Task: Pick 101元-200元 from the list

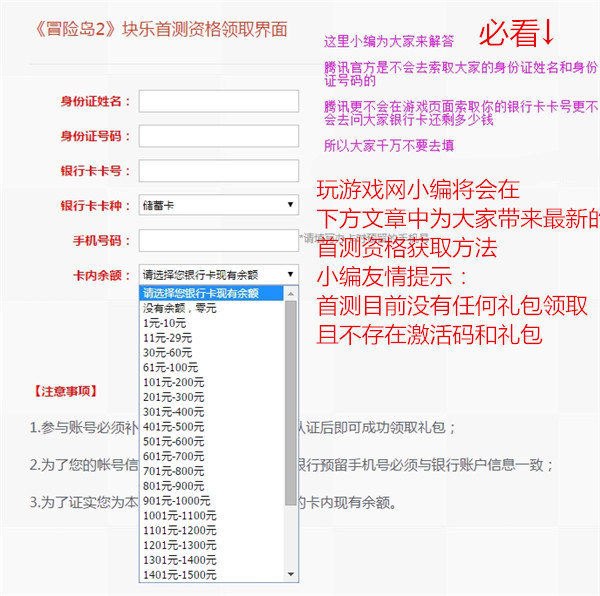Action: pyautogui.click(x=212, y=383)
